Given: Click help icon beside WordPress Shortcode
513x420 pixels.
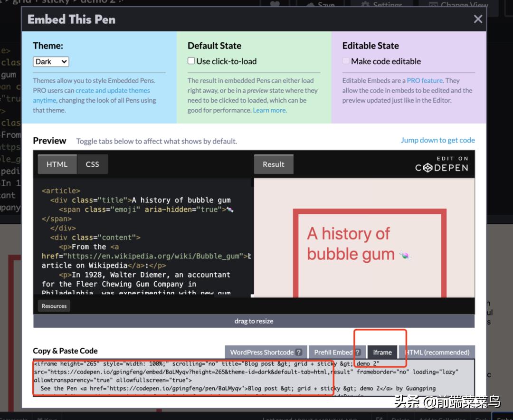Looking at the screenshot, I should [x=298, y=352].
